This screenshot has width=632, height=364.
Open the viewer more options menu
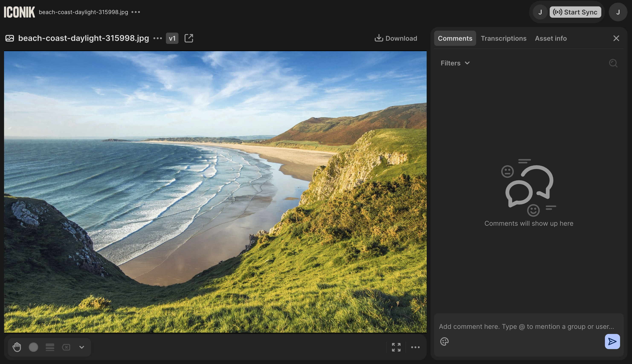415,347
